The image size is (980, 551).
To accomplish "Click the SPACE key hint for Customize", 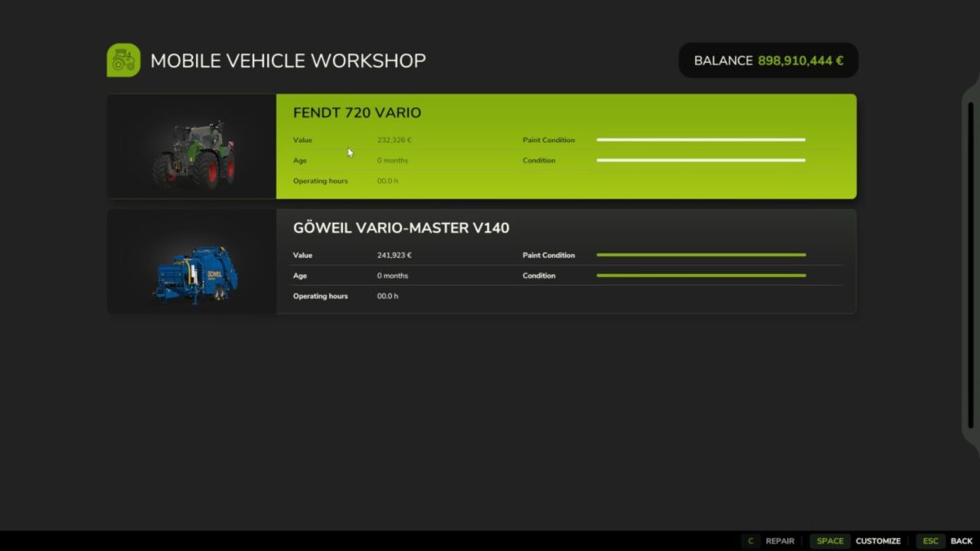I will tap(830, 540).
